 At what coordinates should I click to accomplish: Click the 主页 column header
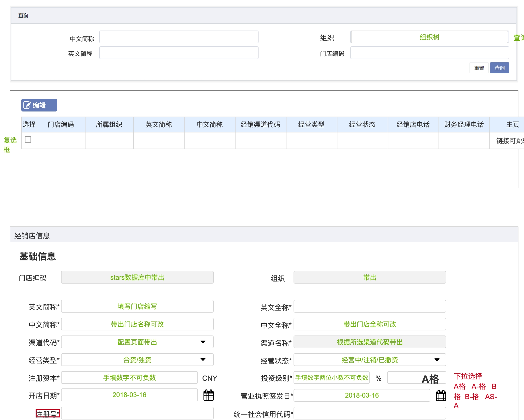coord(507,124)
